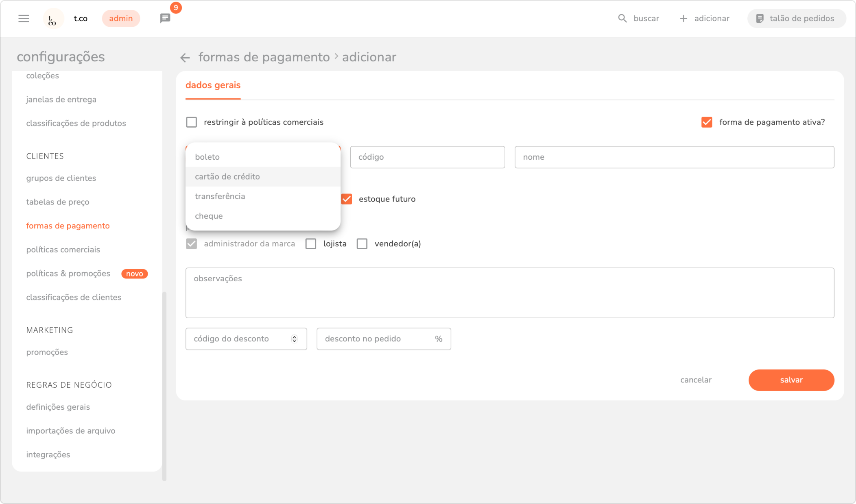The width and height of the screenshot is (856, 504).
Task: Enable restringir à políticas comerciais checkbox
Action: (191, 122)
